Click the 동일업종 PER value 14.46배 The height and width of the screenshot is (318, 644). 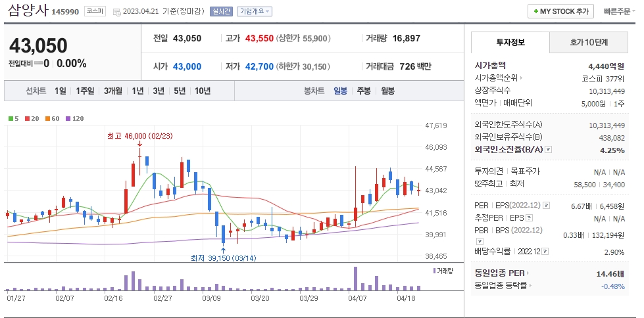pos(610,273)
